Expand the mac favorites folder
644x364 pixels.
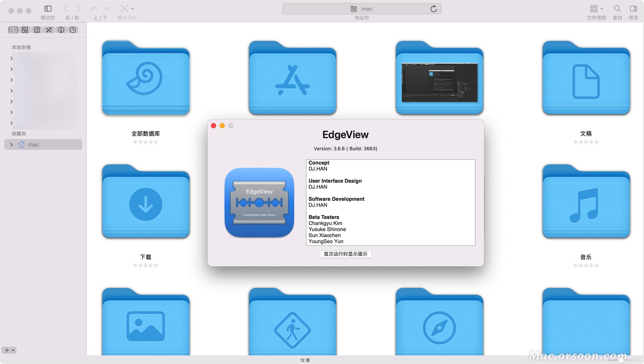click(x=12, y=145)
